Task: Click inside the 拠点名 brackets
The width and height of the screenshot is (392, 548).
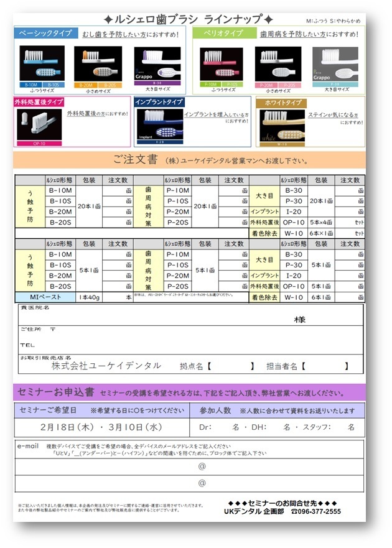Action: (x=231, y=366)
